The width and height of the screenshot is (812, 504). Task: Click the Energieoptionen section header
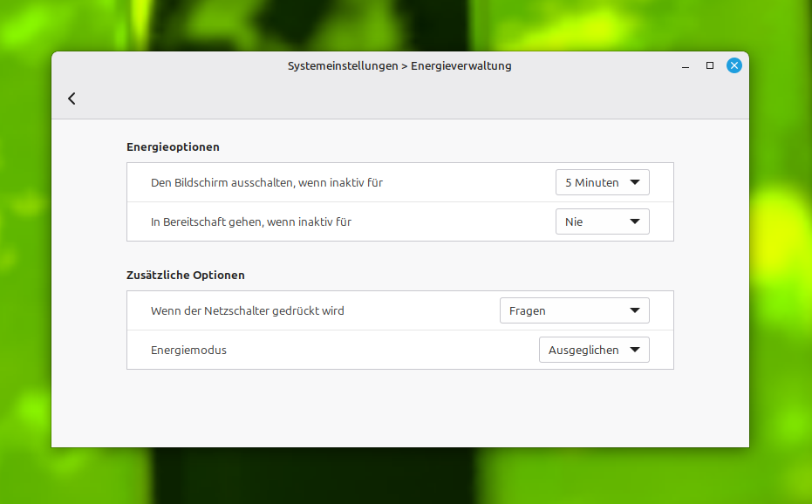point(173,146)
